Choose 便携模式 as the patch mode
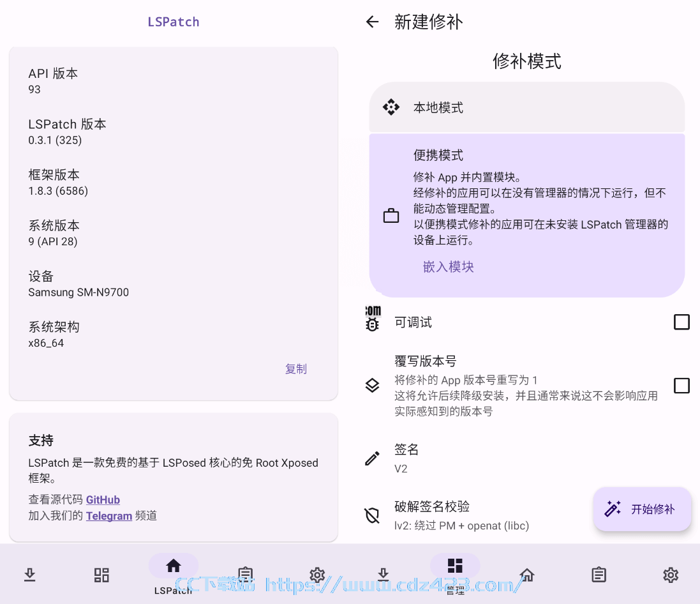The image size is (700, 604). tap(527, 215)
